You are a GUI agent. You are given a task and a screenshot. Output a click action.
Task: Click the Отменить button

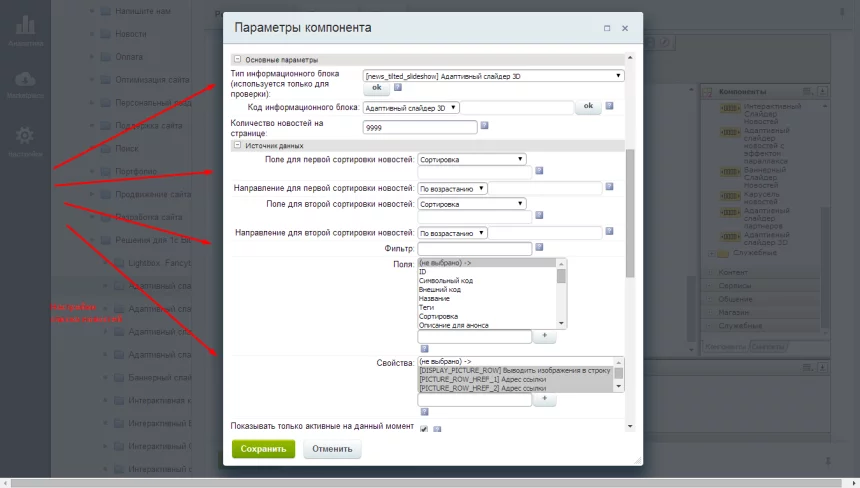click(332, 449)
